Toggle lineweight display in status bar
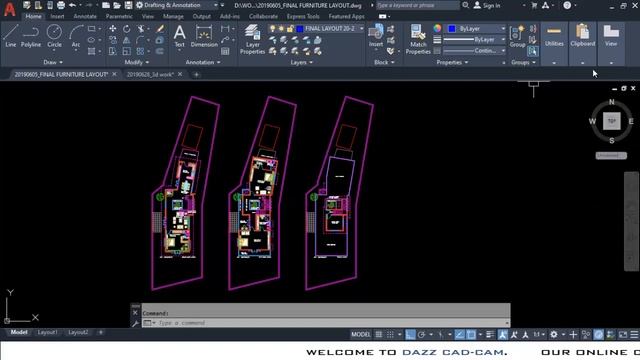 point(490,335)
